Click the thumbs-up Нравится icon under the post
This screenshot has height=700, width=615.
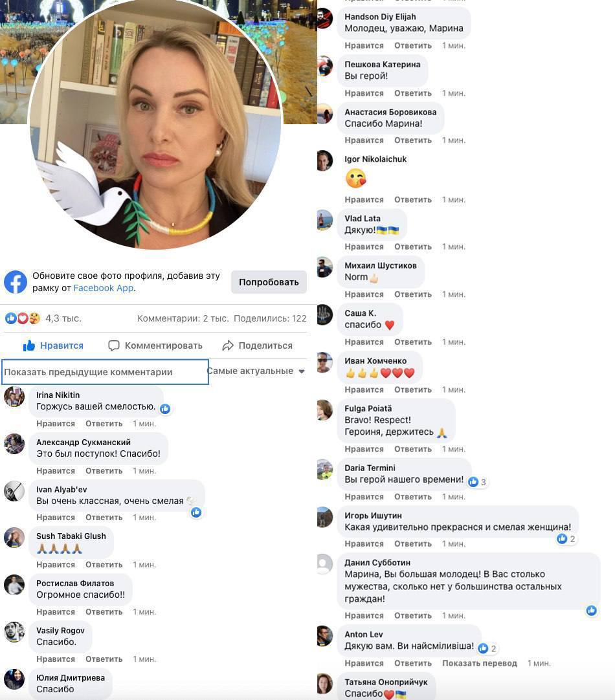pos(29,345)
